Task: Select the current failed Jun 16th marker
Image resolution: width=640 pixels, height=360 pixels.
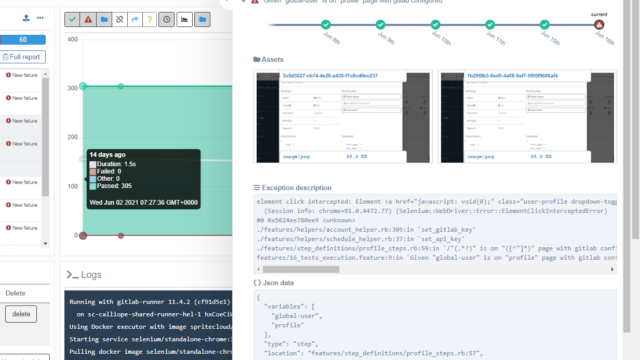Action: (599, 24)
